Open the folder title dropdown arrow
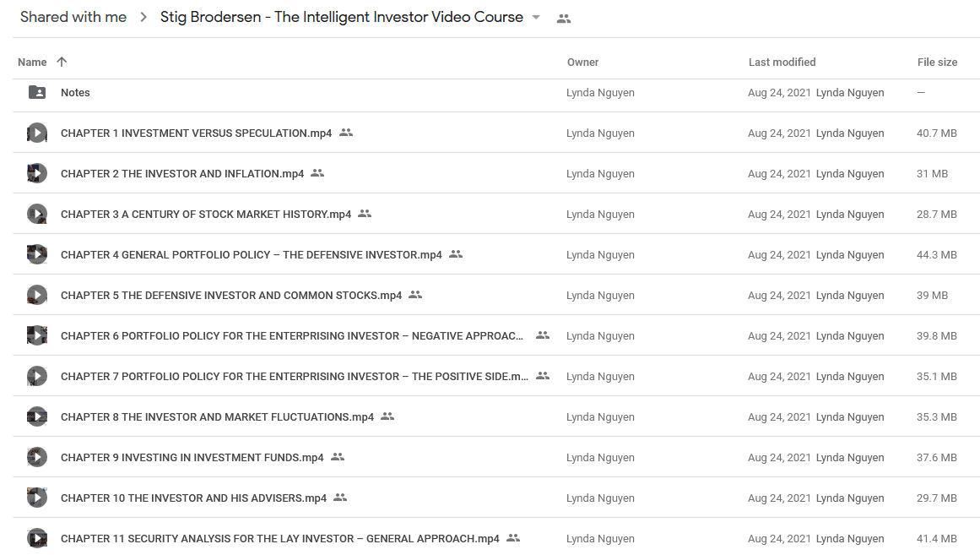 coord(536,18)
